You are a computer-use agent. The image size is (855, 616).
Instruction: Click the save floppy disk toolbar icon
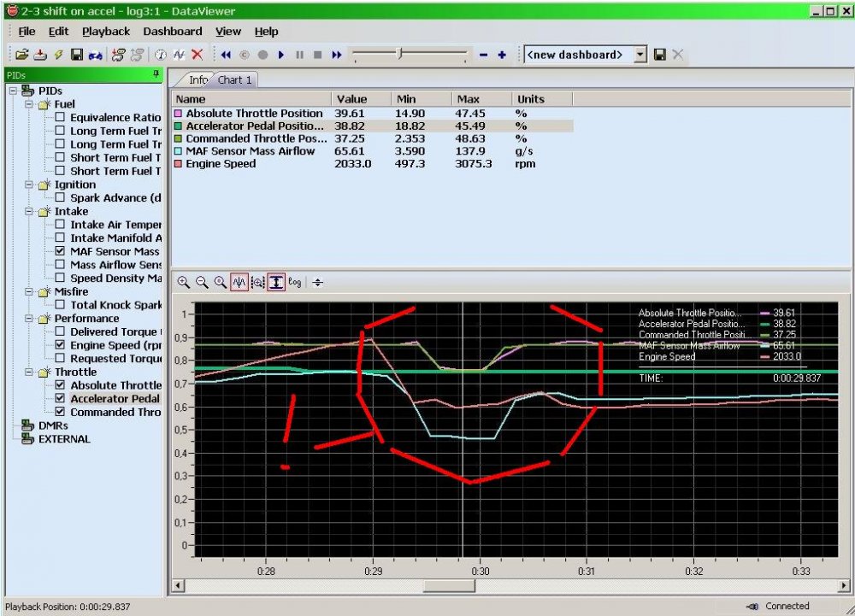coord(76,55)
